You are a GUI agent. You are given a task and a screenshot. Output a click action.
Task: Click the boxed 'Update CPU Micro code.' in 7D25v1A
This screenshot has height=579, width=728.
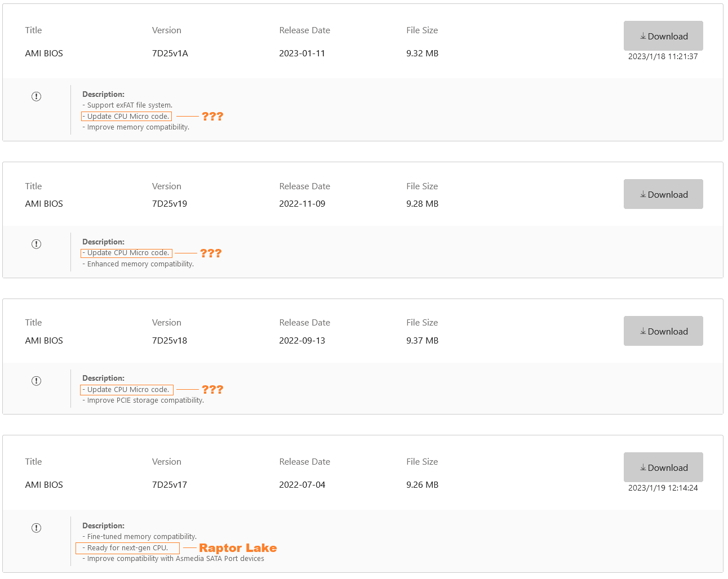pos(126,117)
